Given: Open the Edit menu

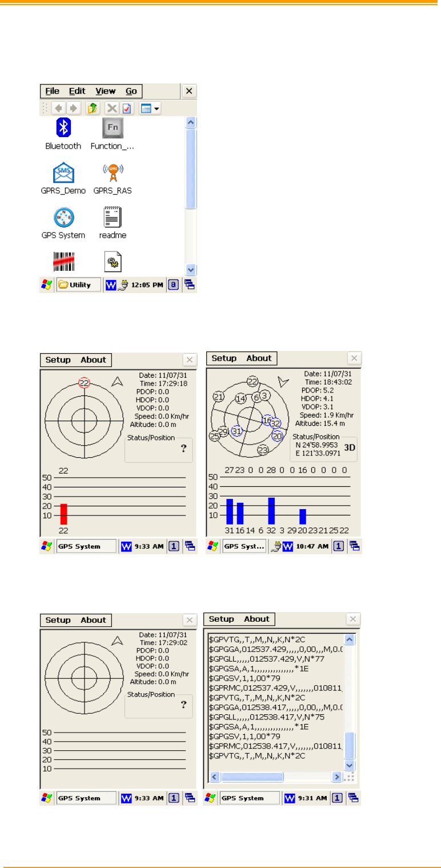Looking at the screenshot, I should coord(77,91).
